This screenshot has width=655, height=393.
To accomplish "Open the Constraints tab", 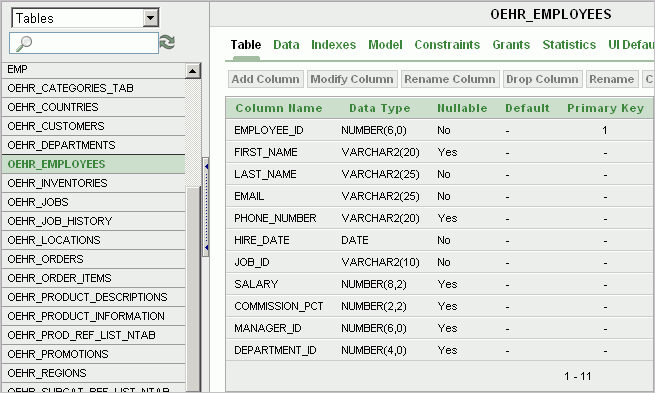I will [x=447, y=45].
